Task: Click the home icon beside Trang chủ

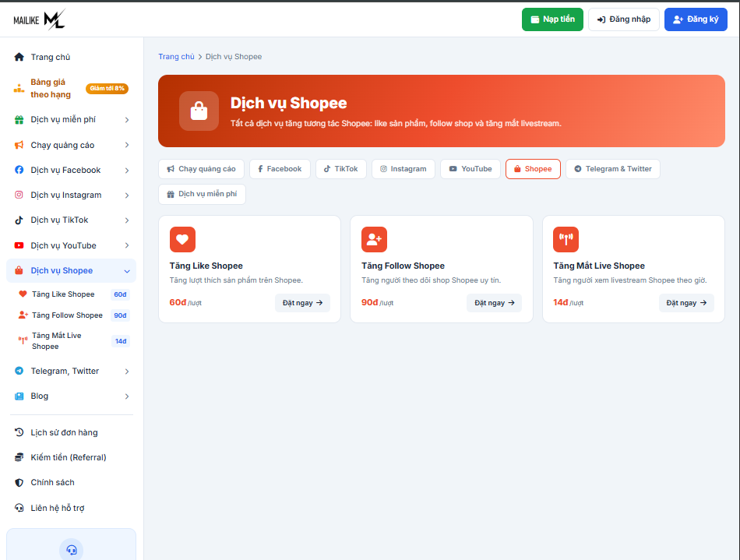Action: pyautogui.click(x=19, y=57)
